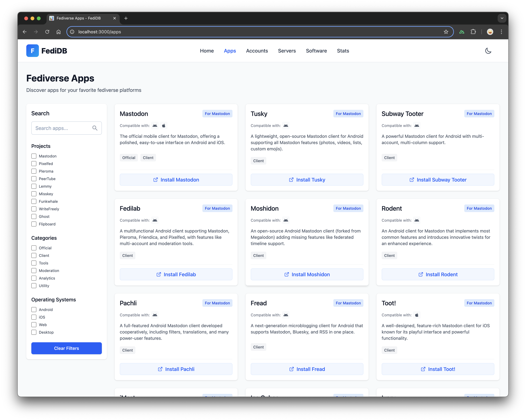Click Install Fedilab button
This screenshot has height=420, width=526.
coord(176,274)
